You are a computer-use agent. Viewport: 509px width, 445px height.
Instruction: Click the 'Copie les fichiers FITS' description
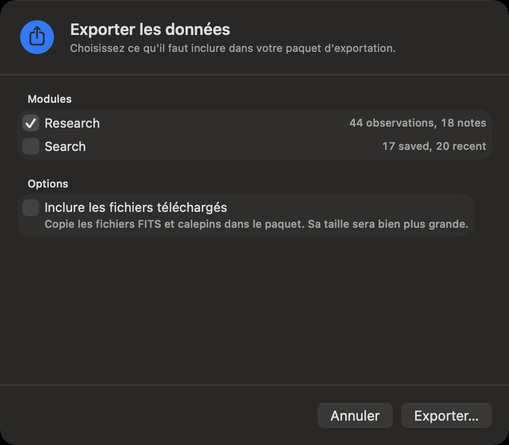(x=256, y=224)
